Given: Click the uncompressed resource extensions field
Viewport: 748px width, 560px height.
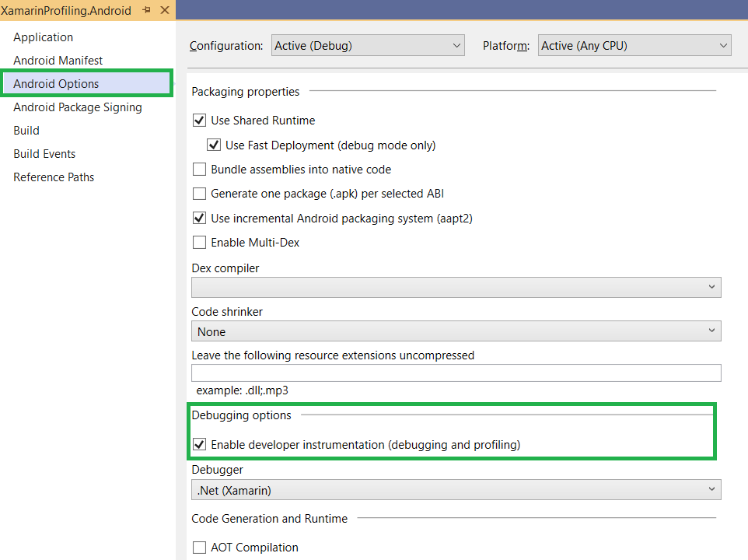Looking at the screenshot, I should pyautogui.click(x=456, y=373).
